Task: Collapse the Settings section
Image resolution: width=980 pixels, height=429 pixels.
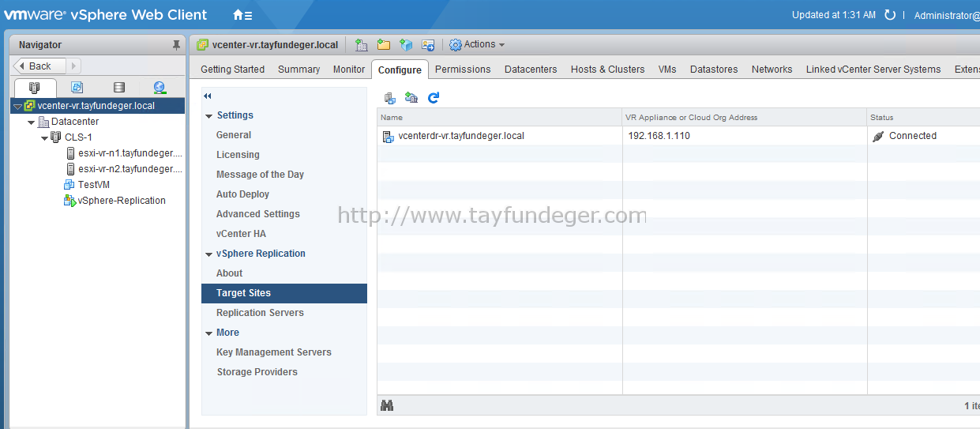Action: (208, 115)
